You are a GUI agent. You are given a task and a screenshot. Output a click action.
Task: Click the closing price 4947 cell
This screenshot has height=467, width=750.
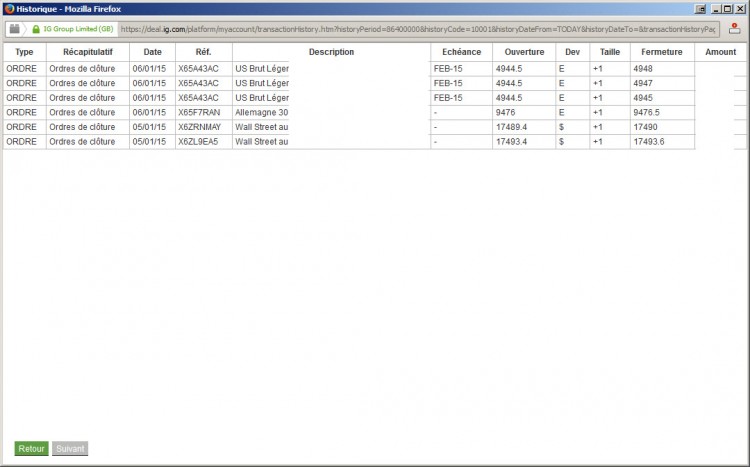(662, 83)
